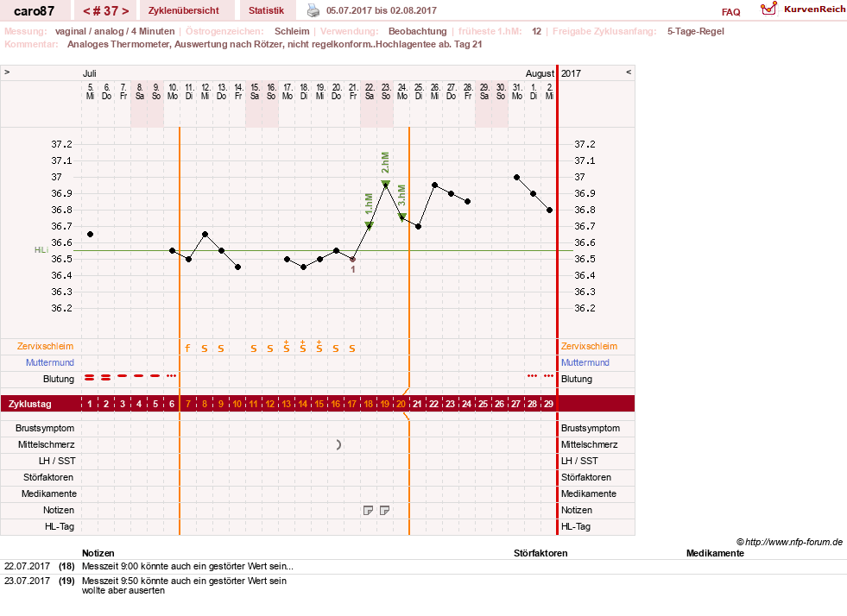847x616 pixels.
Task: Select the caro87 user tab
Action: pyautogui.click(x=34, y=11)
